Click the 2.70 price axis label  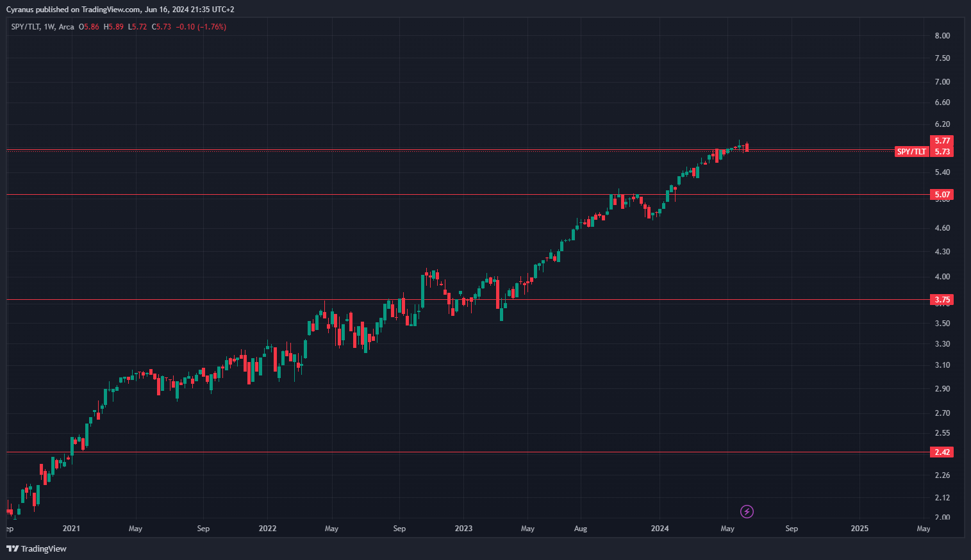coord(942,413)
